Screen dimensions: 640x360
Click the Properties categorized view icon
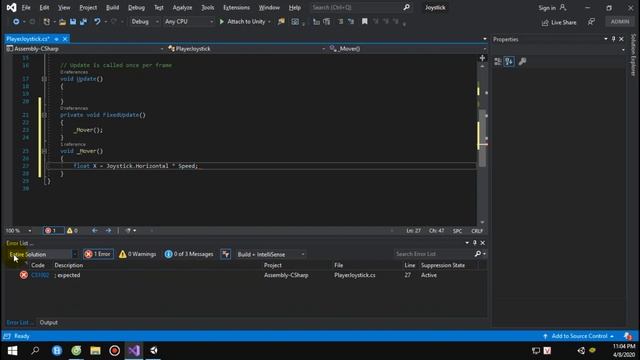tap(498, 62)
